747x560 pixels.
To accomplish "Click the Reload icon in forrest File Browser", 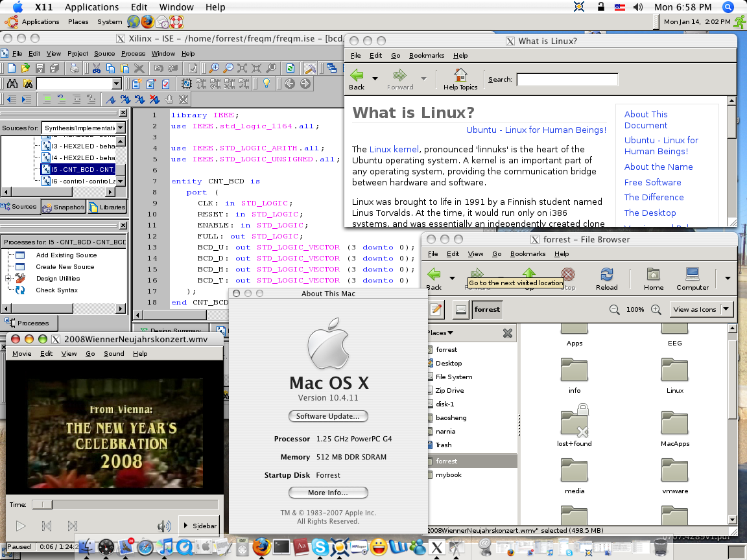I will [606, 279].
